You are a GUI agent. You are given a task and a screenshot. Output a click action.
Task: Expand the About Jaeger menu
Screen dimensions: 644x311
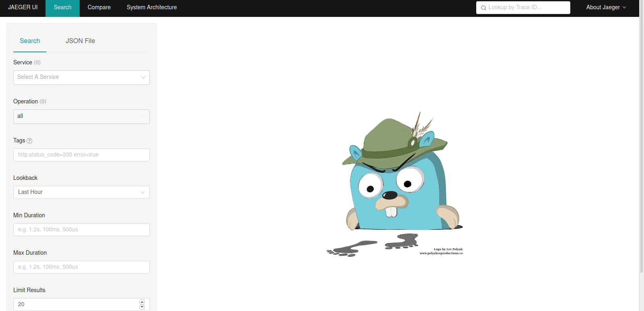(606, 7)
